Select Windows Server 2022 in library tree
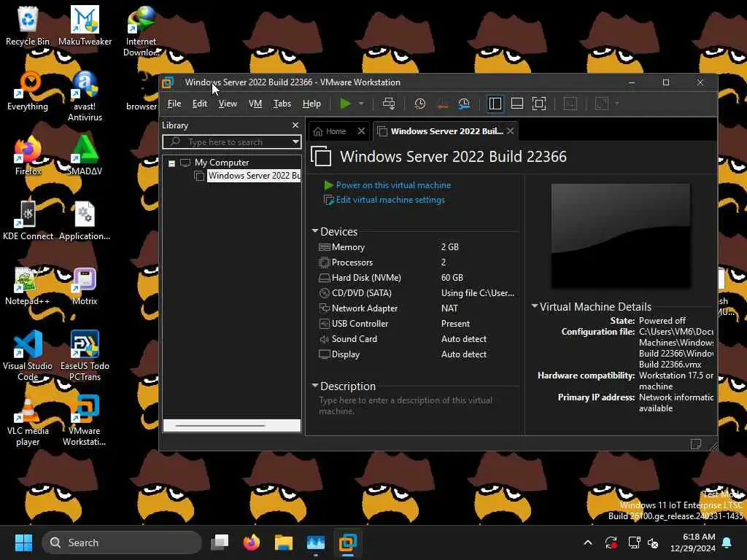Viewport: 747px width, 560px height. [x=254, y=176]
